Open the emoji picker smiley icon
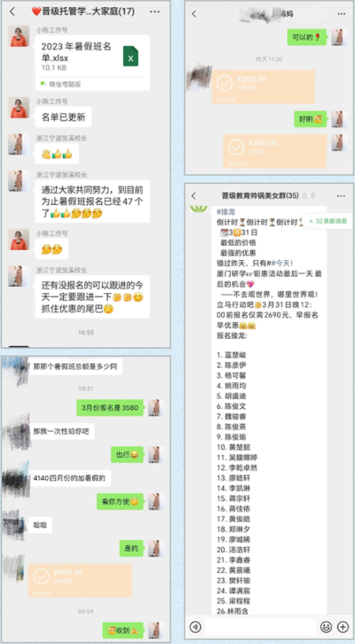Image resolution: width=355 pixels, height=644 pixels. tap(327, 627)
